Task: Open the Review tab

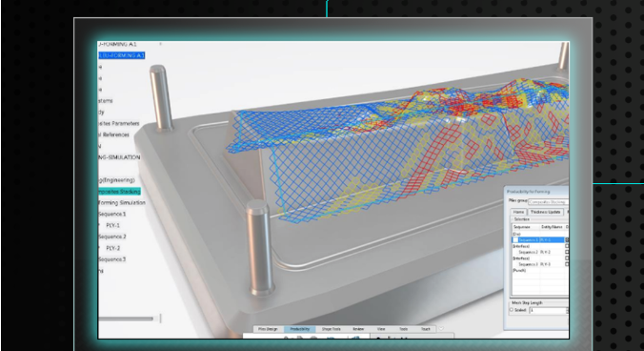Action: click(358, 329)
